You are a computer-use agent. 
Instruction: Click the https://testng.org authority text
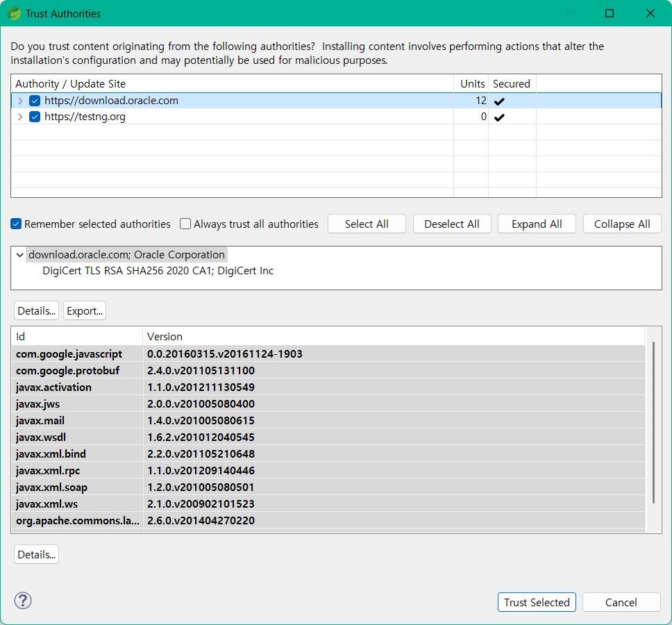click(85, 117)
